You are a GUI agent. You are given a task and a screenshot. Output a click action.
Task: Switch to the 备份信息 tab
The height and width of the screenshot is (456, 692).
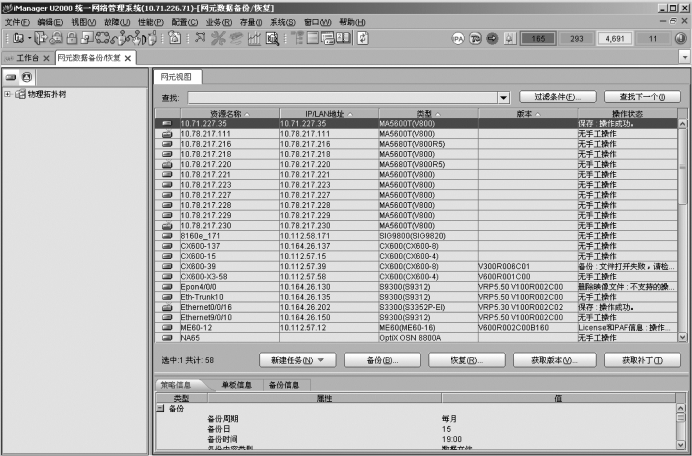[284, 385]
